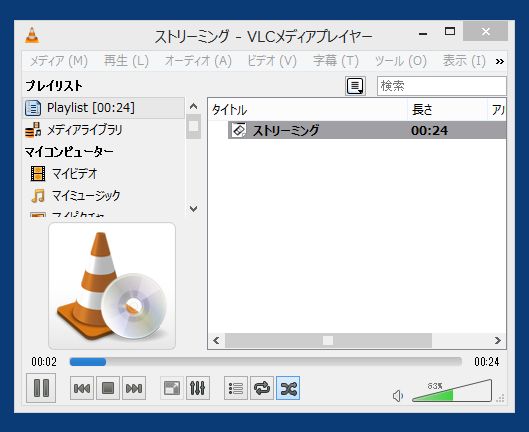The height and width of the screenshot is (432, 529).
Task: Go to the previous media item
Action: tap(82, 388)
